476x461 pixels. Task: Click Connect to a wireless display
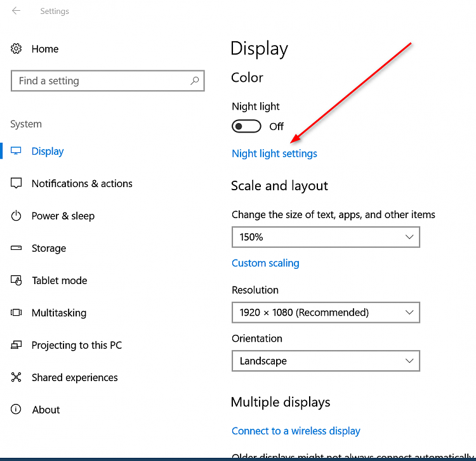coord(296,431)
